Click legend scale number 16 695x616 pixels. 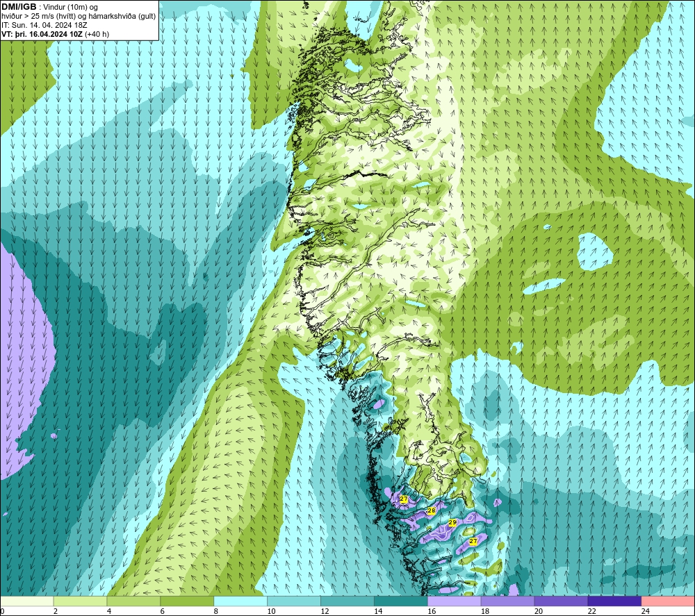[432, 611]
